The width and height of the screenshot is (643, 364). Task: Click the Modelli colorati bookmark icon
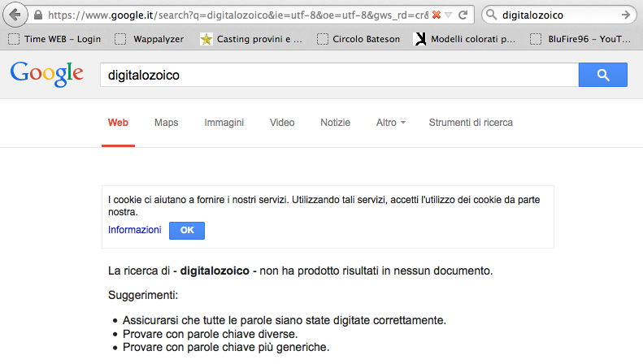420,39
